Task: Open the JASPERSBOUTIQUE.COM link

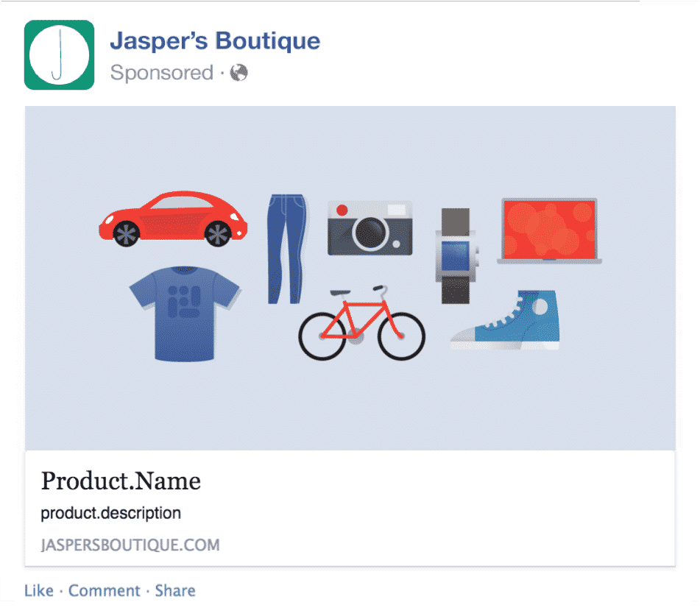Action: (130, 545)
